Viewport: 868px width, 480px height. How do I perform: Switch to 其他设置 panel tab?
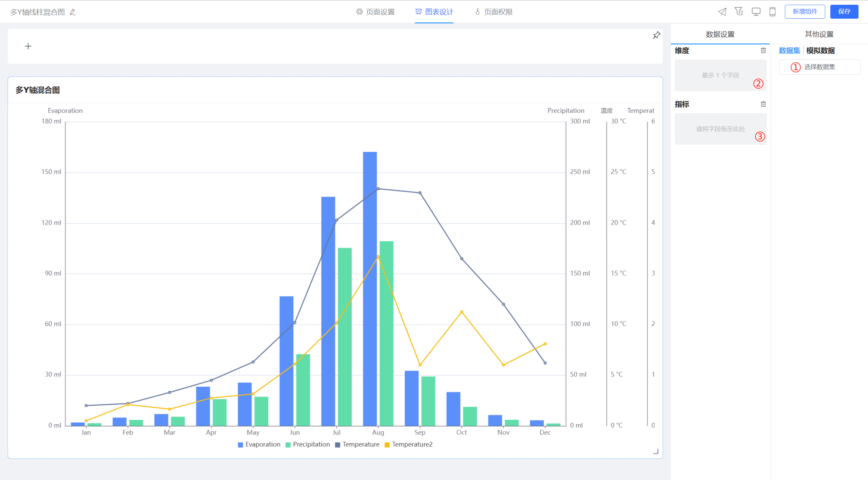click(819, 34)
